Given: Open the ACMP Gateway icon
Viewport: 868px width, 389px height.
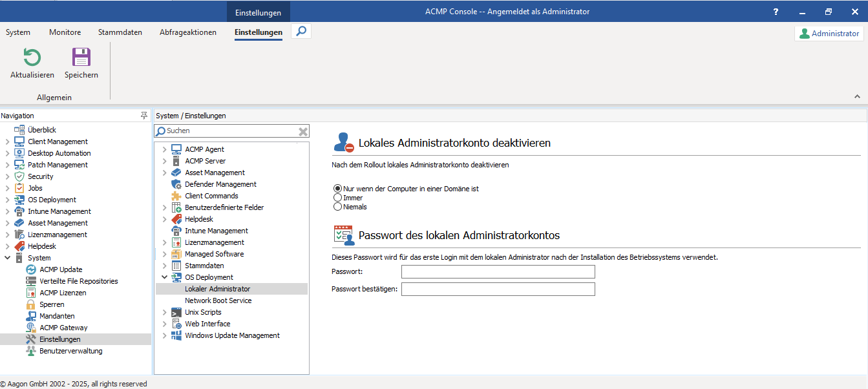Looking at the screenshot, I should click(32, 327).
